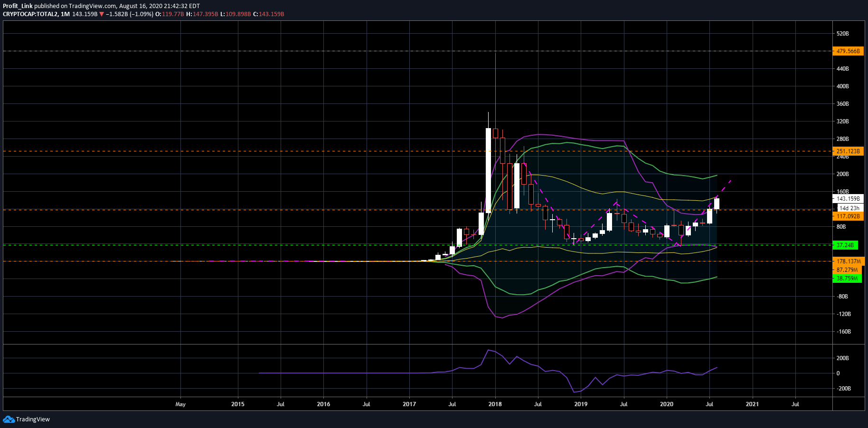Click the -80B price axis tick
The width and height of the screenshot is (868, 428).
(x=843, y=297)
